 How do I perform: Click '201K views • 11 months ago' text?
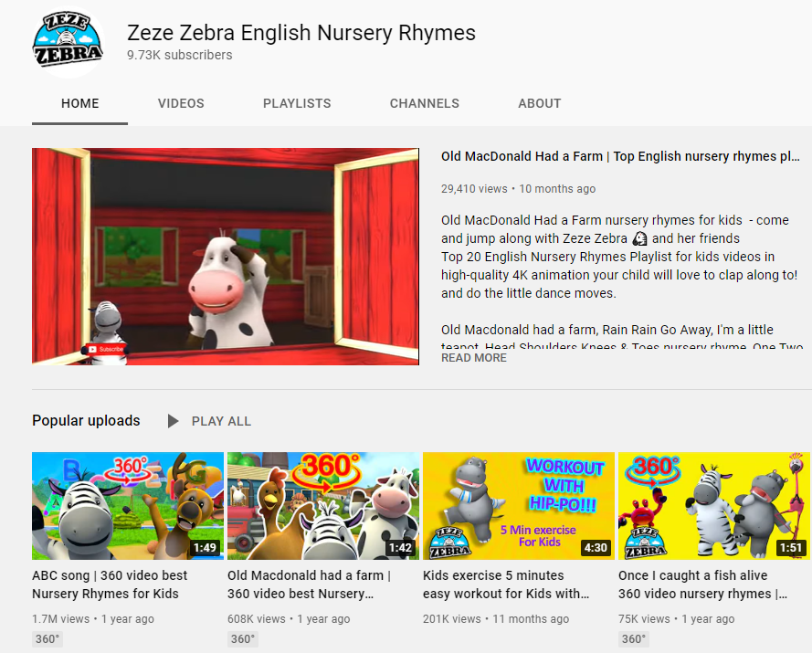496,619
